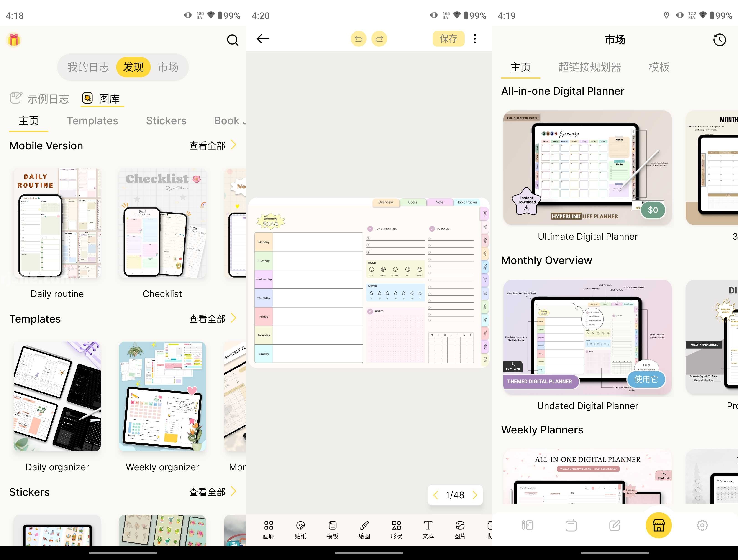Open the 贴纸 stickers tool
This screenshot has width=738, height=560.
pos(301,530)
